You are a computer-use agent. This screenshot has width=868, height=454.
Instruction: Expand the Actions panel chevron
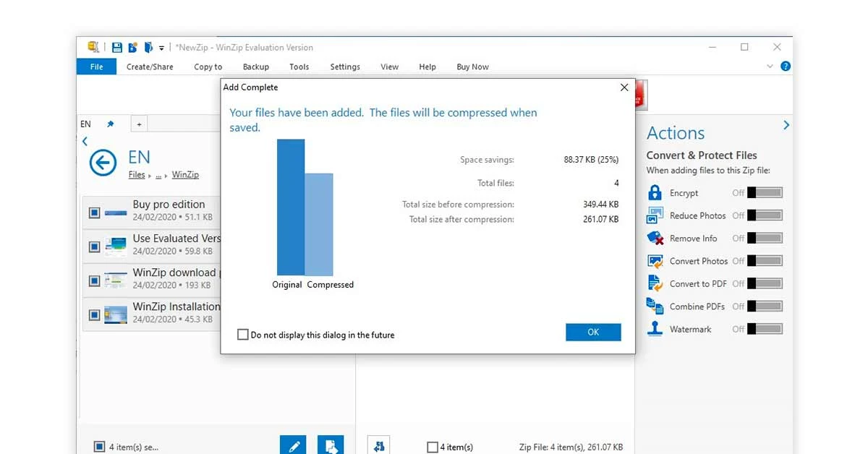786,124
